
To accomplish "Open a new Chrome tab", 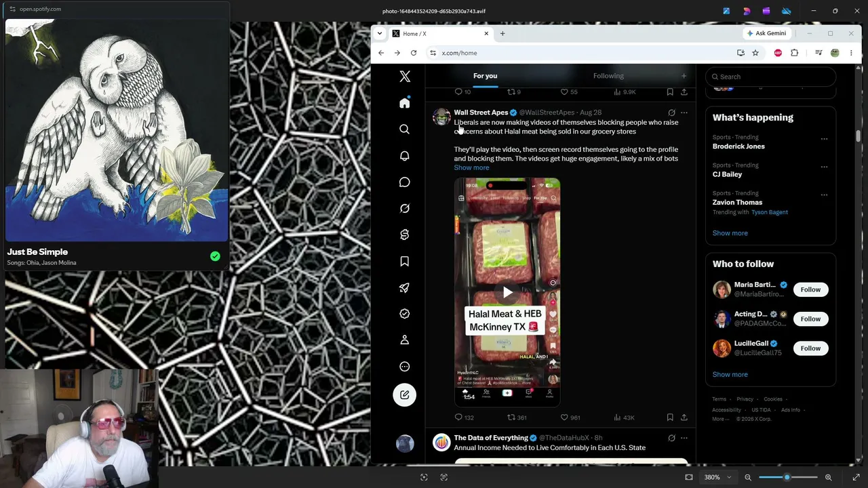I will pyautogui.click(x=502, y=33).
